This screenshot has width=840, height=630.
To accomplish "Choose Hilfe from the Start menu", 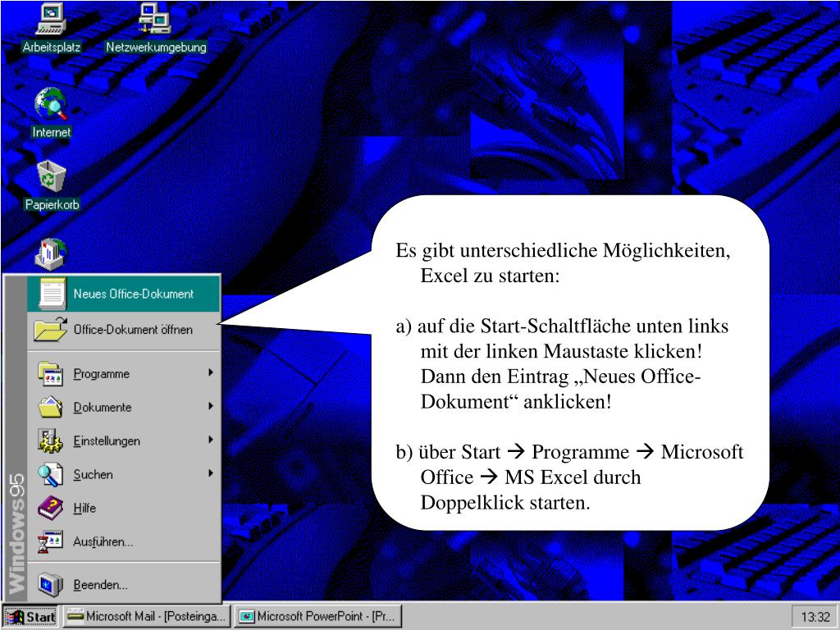I will (124, 508).
